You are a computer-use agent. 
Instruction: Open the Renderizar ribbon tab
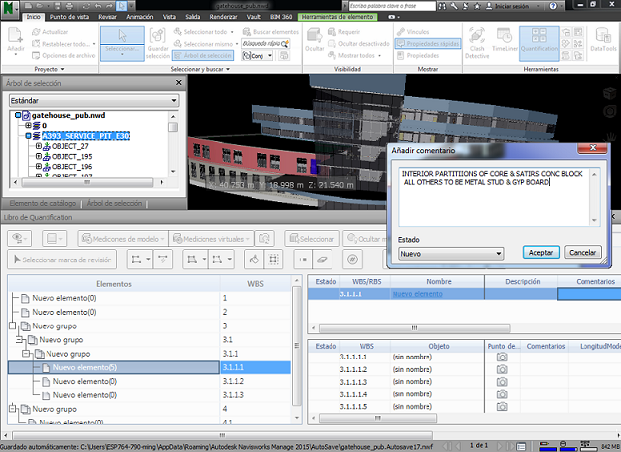pos(223,17)
